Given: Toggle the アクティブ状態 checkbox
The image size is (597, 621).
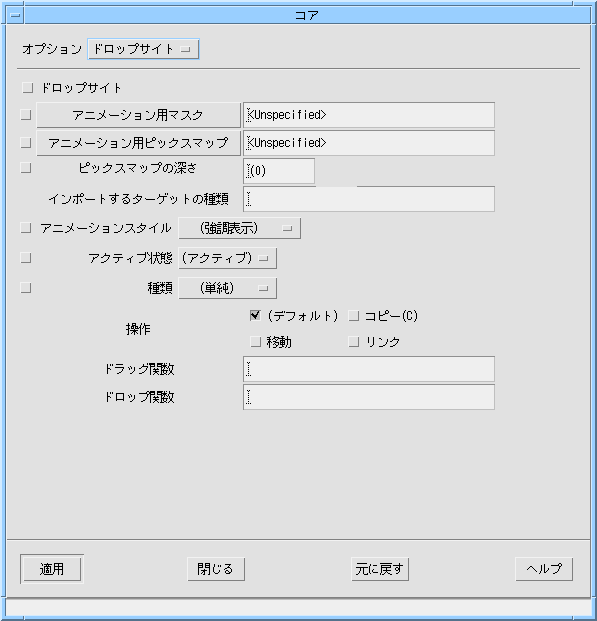Looking at the screenshot, I should [26, 258].
